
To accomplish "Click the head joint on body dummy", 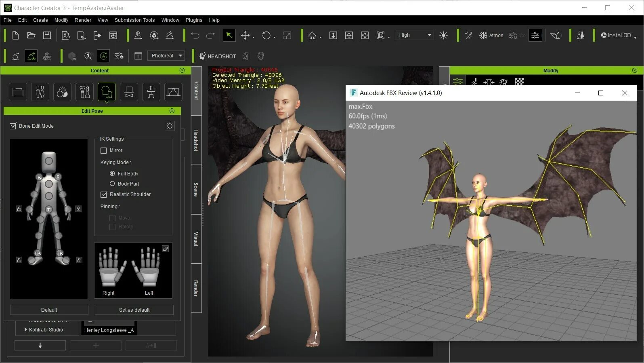I will pos(49,161).
